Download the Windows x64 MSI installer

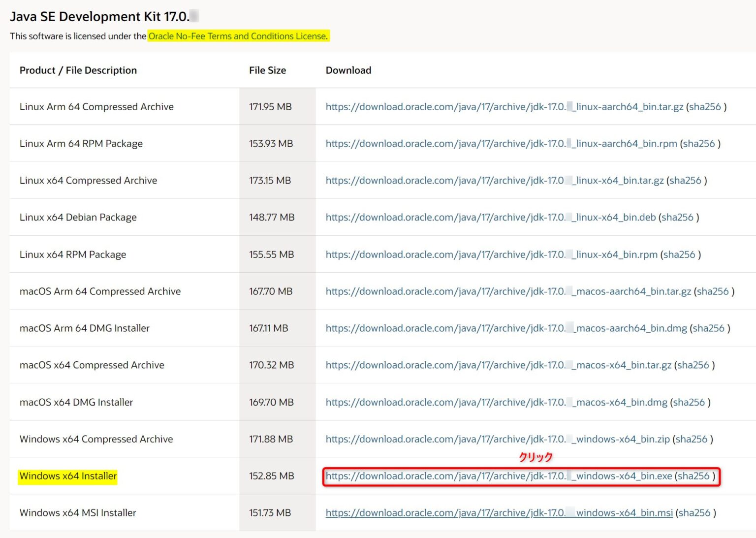pyautogui.click(x=499, y=513)
